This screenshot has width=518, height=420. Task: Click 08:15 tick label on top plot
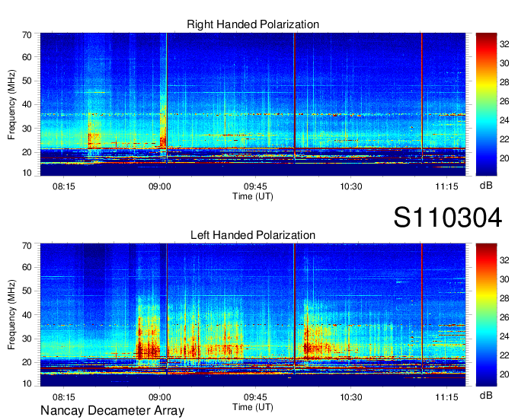click(x=64, y=186)
